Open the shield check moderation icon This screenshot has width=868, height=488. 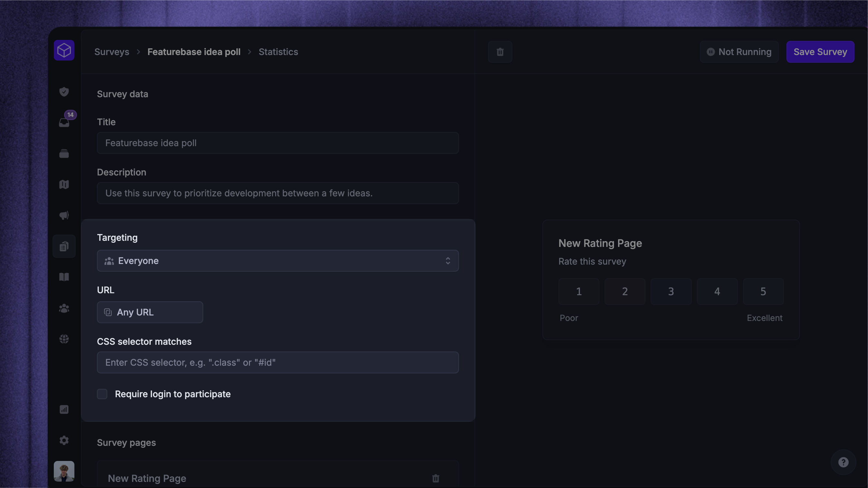[64, 92]
